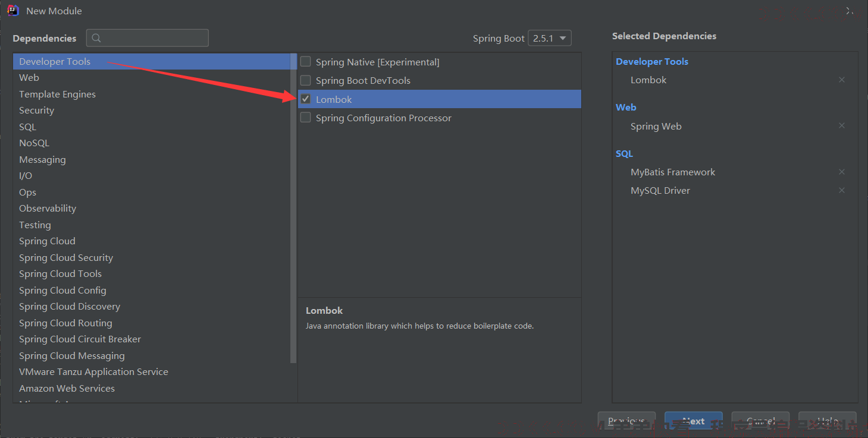
Task: Click Spring Web entry in Selected Dependencies
Action: (x=656, y=126)
